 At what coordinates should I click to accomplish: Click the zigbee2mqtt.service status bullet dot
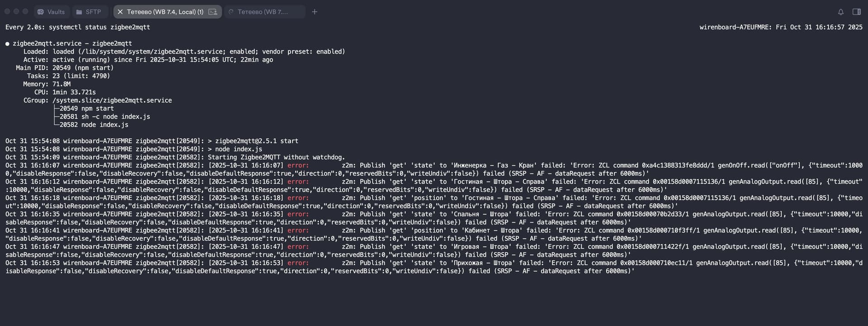click(x=7, y=44)
